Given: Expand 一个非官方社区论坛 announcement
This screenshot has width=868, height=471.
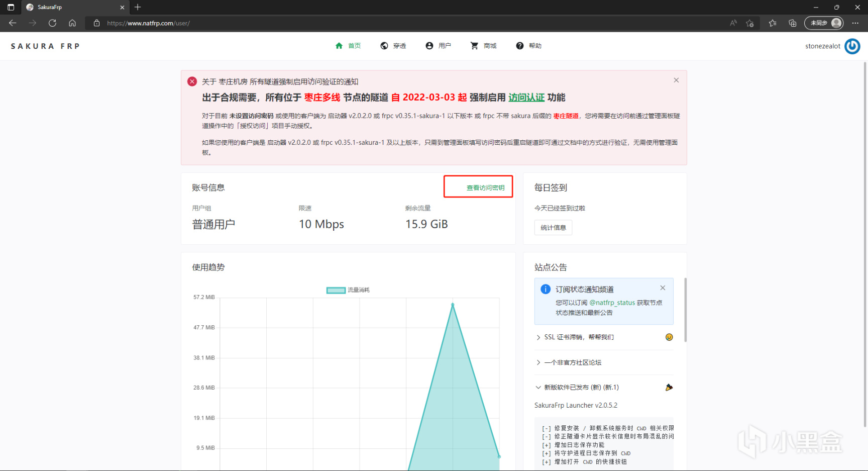Looking at the screenshot, I should click(604, 362).
